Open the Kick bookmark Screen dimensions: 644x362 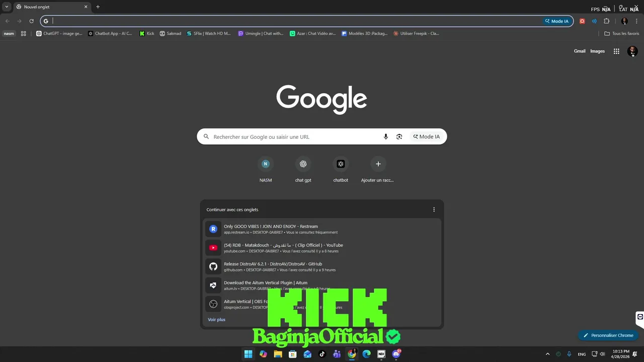tap(147, 34)
